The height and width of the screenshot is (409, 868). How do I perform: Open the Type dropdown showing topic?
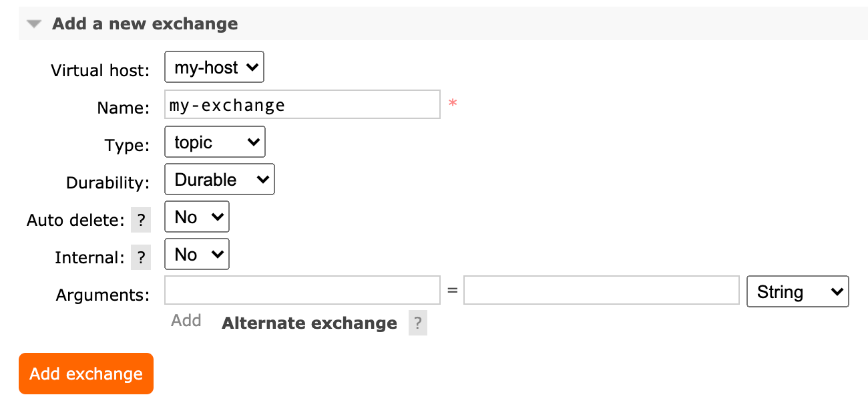click(x=214, y=142)
